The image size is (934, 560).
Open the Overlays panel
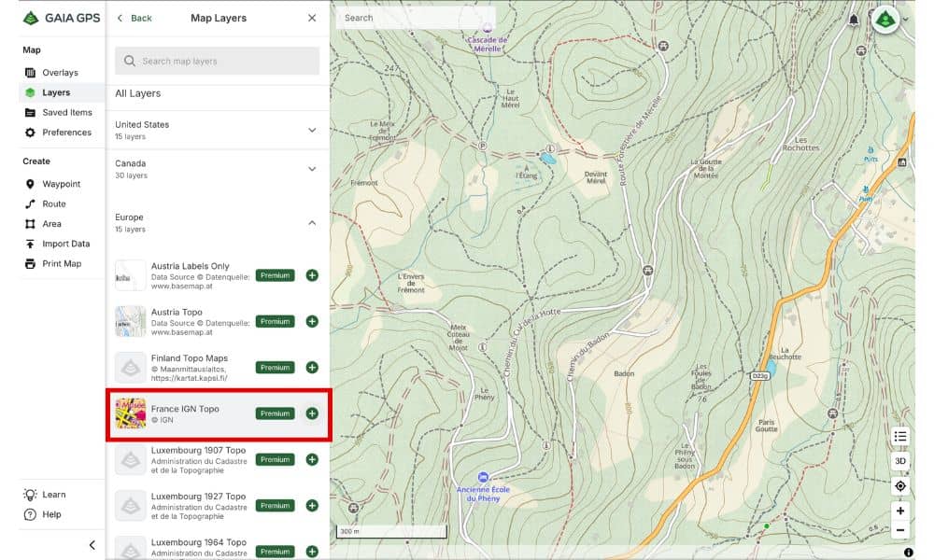[58, 72]
